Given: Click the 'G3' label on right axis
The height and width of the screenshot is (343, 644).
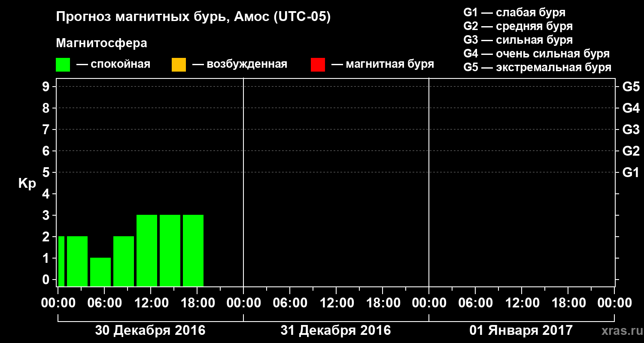Looking at the screenshot, I should click(x=631, y=129).
